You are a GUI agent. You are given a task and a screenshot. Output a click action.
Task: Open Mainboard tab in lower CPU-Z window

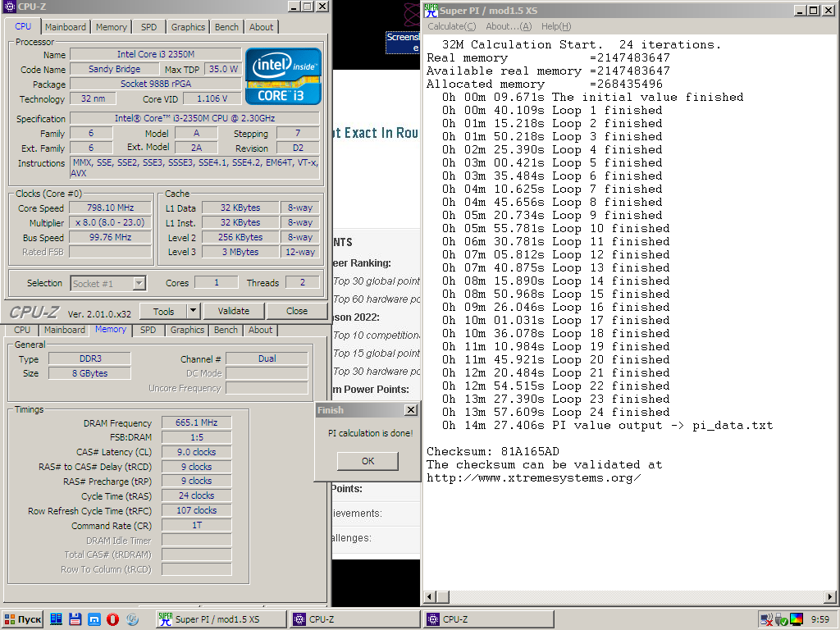[x=64, y=330]
